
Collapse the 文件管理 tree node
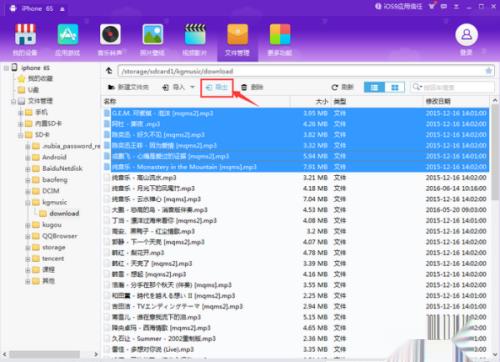click(x=13, y=101)
